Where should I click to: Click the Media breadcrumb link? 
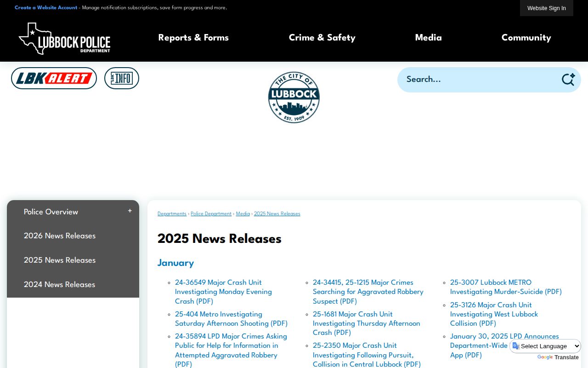coord(243,214)
